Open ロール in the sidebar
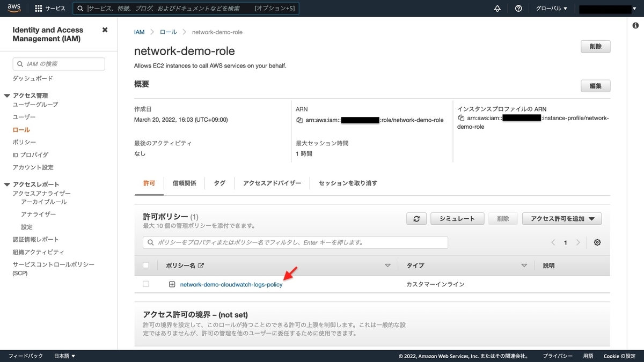Image resolution: width=644 pixels, height=362 pixels. tap(21, 130)
